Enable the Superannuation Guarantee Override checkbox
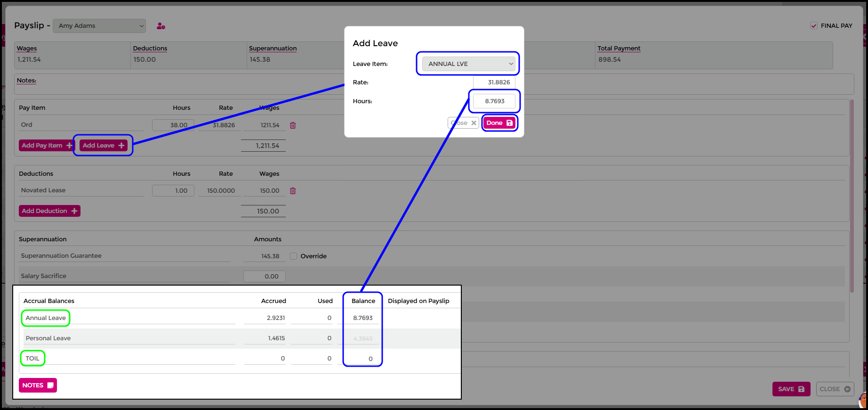 coord(294,256)
